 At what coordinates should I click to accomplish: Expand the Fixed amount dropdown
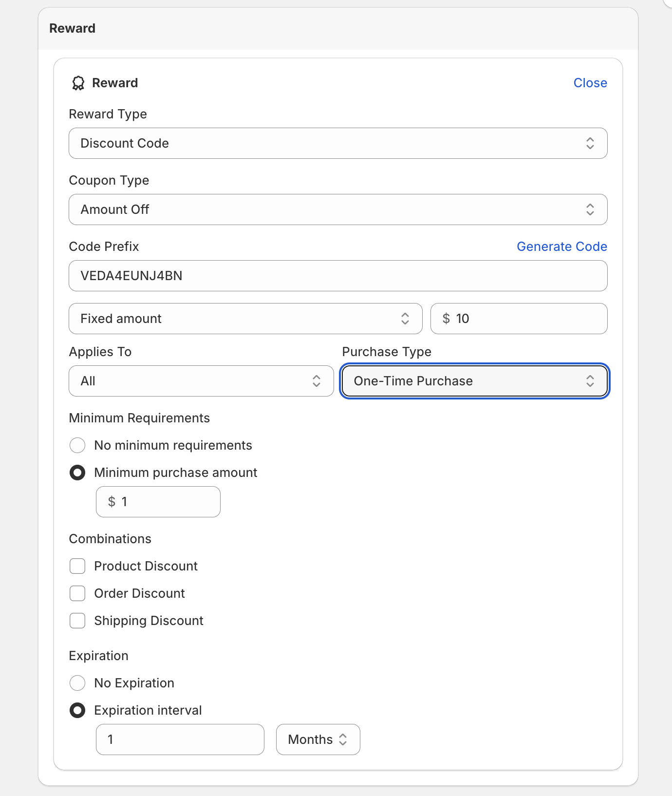(x=245, y=319)
